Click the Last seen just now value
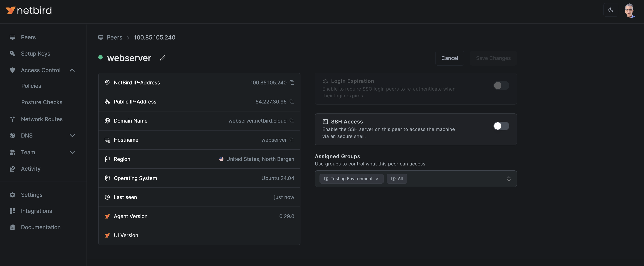Viewport: 644px width, 266px height. (x=284, y=197)
